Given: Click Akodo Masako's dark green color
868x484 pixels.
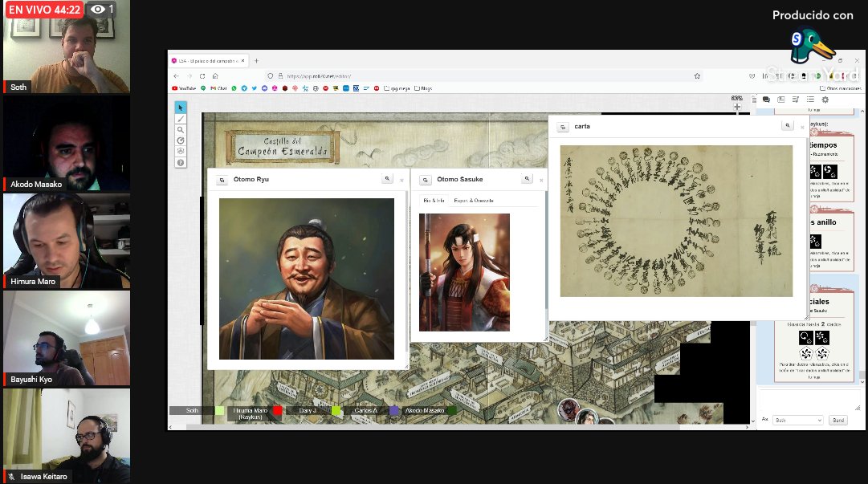Looking at the screenshot, I should (452, 410).
